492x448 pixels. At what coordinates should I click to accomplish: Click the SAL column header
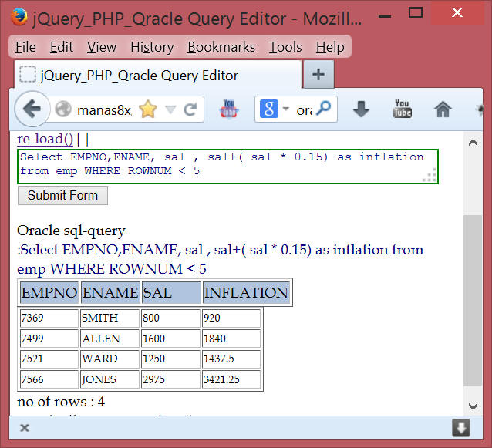click(x=171, y=293)
